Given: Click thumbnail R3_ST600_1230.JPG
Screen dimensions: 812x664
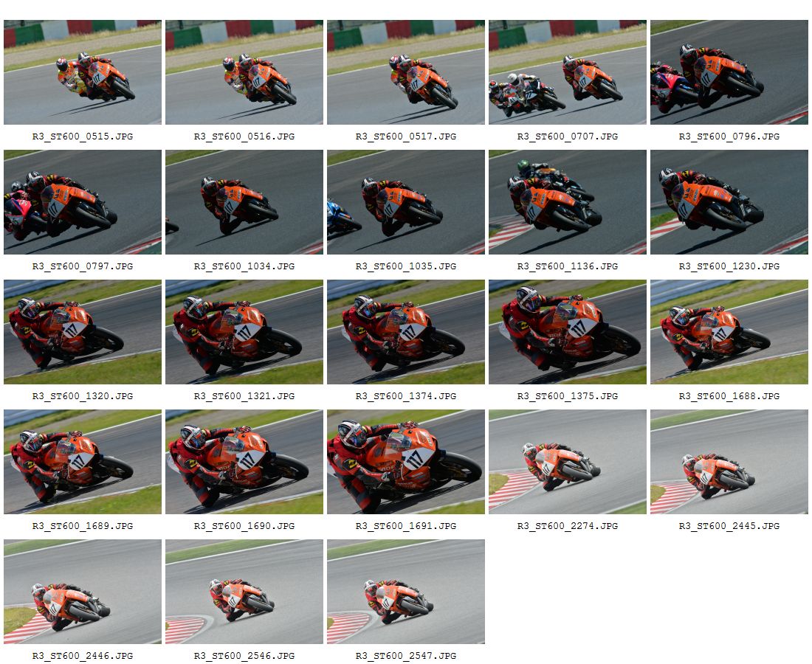Looking at the screenshot, I should click(x=729, y=202).
